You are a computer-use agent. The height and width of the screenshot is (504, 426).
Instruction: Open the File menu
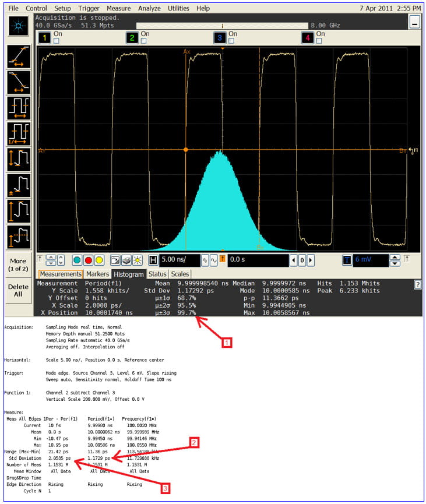(13, 8)
